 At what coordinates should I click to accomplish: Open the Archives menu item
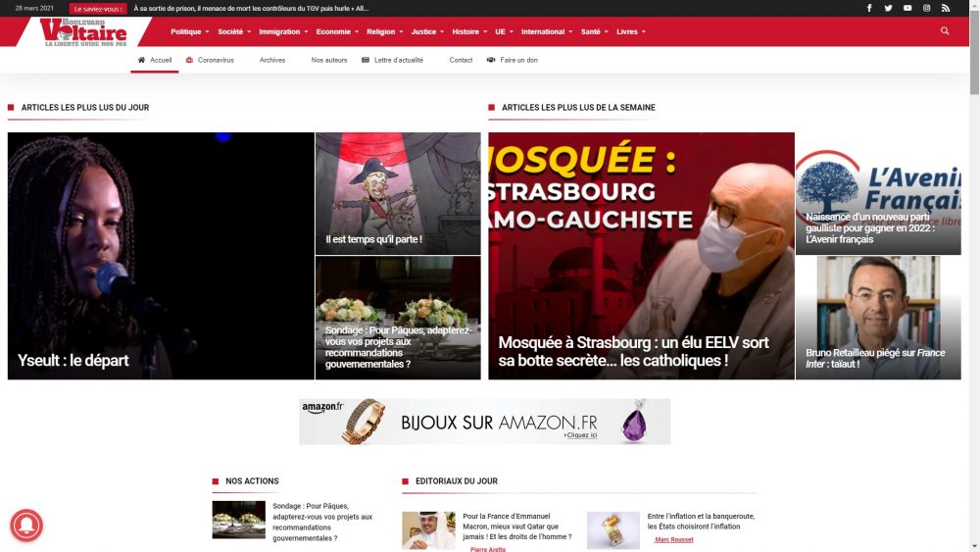pos(271,60)
